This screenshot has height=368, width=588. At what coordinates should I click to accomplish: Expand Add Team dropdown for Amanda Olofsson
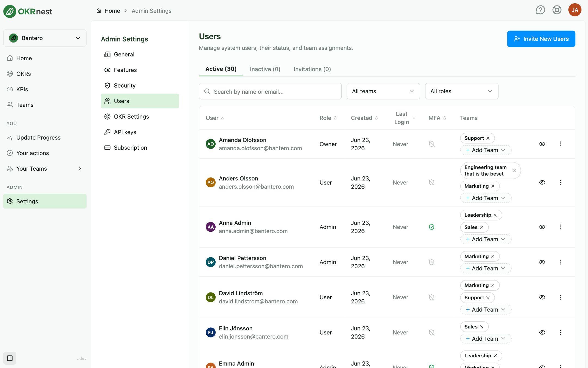[x=486, y=150]
